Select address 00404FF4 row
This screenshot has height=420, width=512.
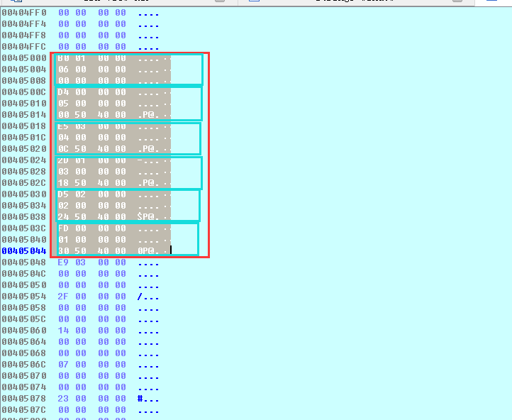[24, 24]
